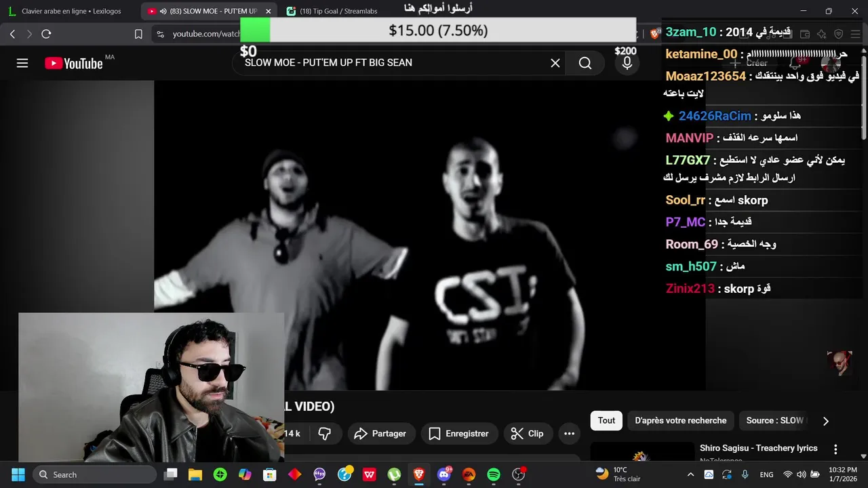The width and height of the screenshot is (868, 488).
Task: Click the Windows taskbar Search box
Action: coord(94,474)
